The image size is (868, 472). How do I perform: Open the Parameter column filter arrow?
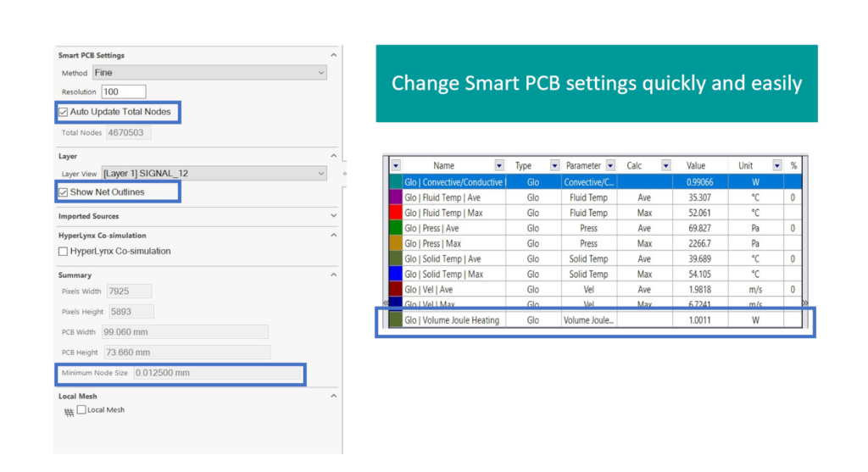tap(610, 166)
